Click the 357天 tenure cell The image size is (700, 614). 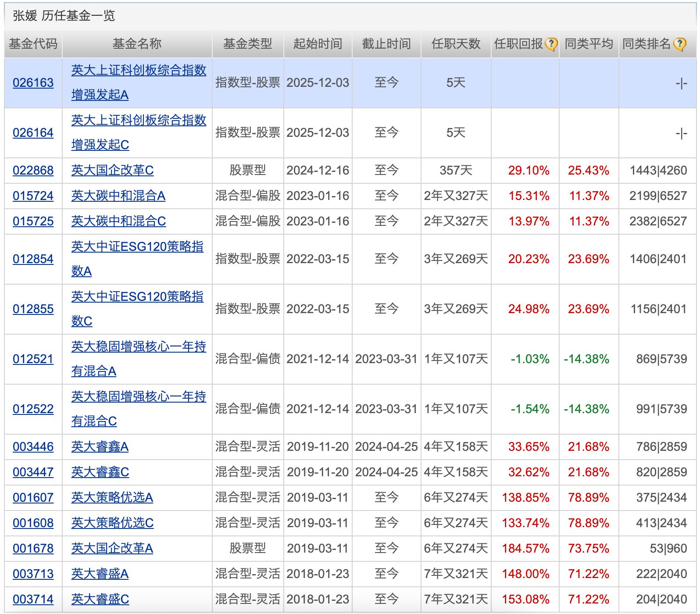[x=456, y=170]
